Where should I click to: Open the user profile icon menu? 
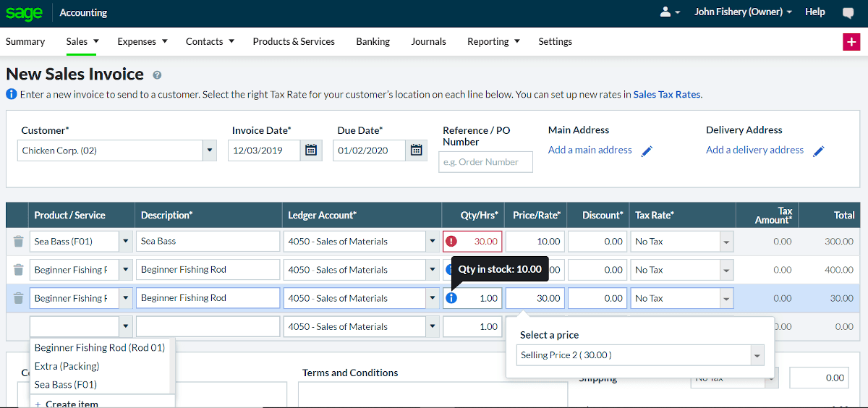click(670, 12)
